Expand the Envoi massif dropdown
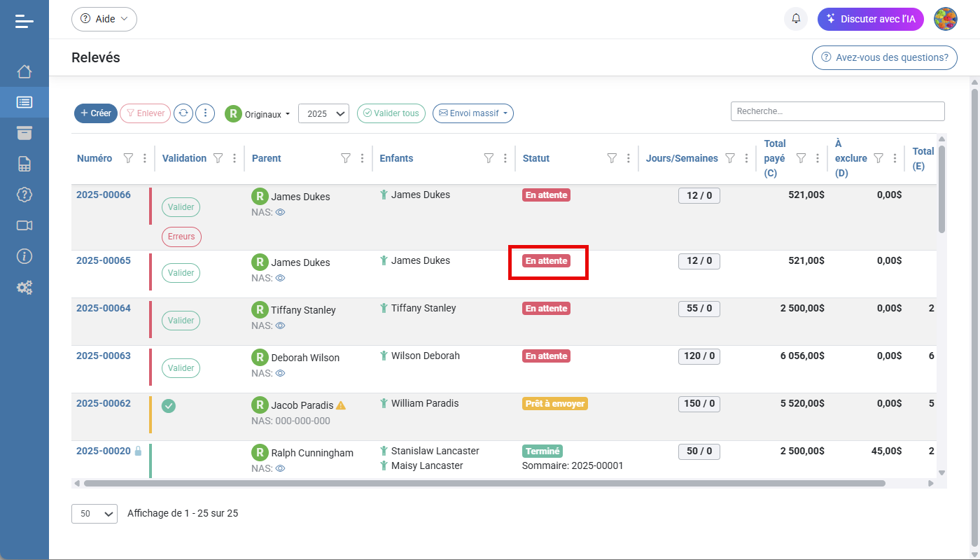 (x=473, y=113)
